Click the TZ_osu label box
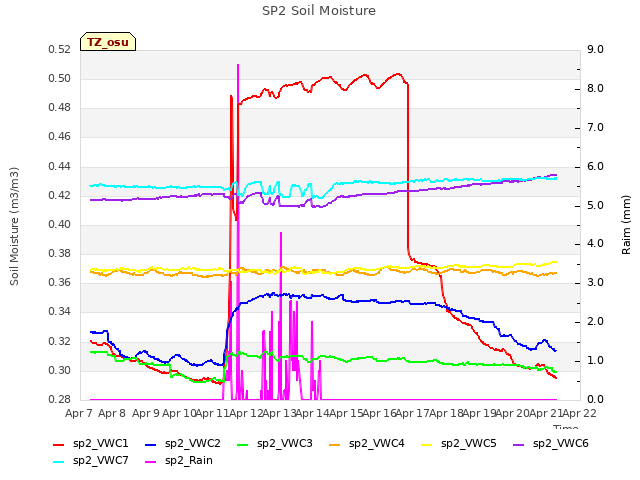The height and width of the screenshot is (480, 640). coord(108,42)
